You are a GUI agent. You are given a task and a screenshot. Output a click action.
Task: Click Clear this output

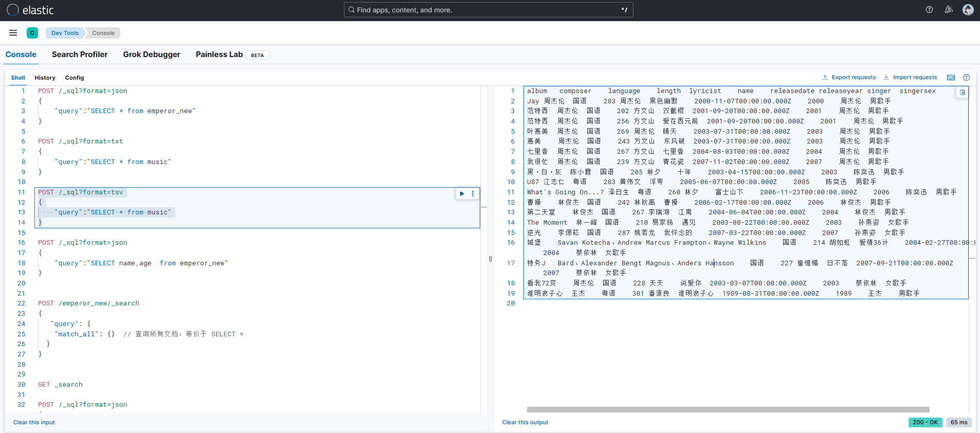[525, 422]
